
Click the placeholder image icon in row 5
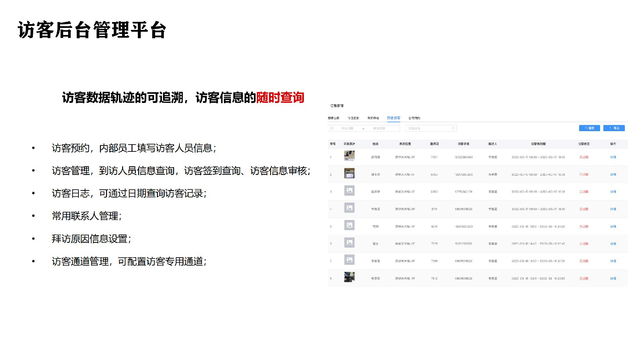[349, 225]
